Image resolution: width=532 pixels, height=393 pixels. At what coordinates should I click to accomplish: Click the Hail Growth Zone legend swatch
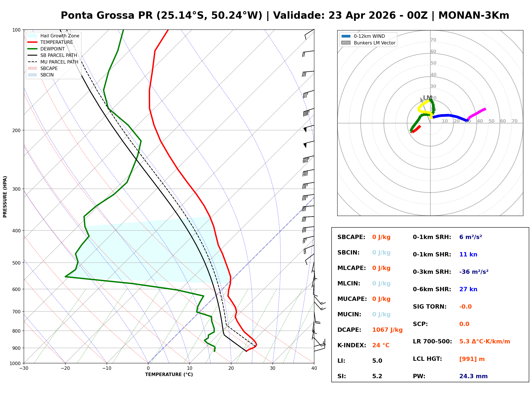click(32, 36)
